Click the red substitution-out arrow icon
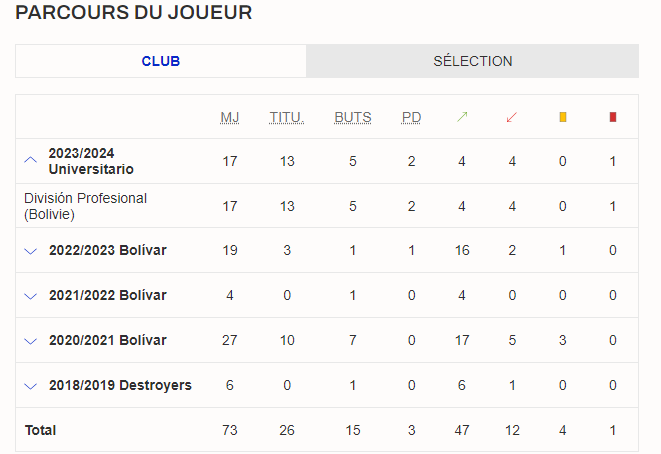 tap(512, 117)
